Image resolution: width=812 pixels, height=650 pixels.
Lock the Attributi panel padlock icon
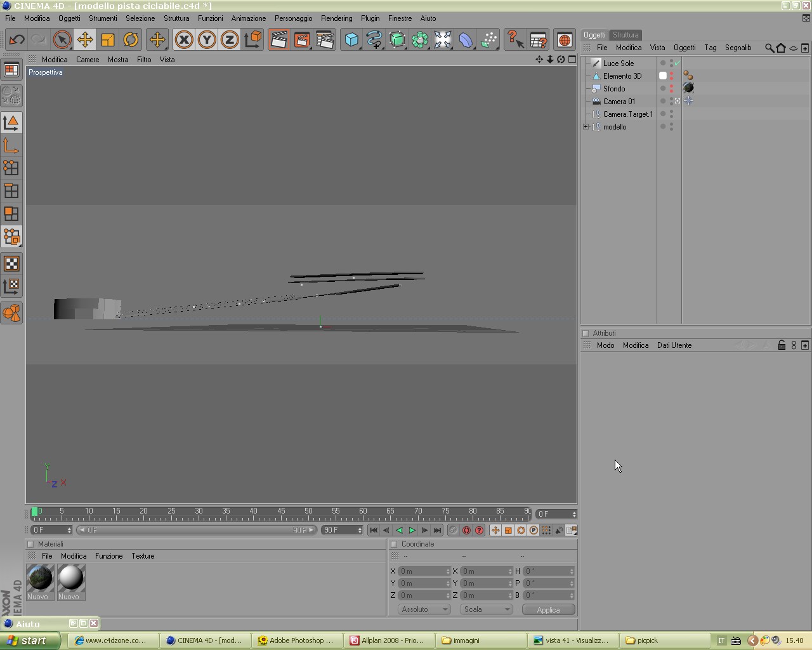click(x=782, y=345)
